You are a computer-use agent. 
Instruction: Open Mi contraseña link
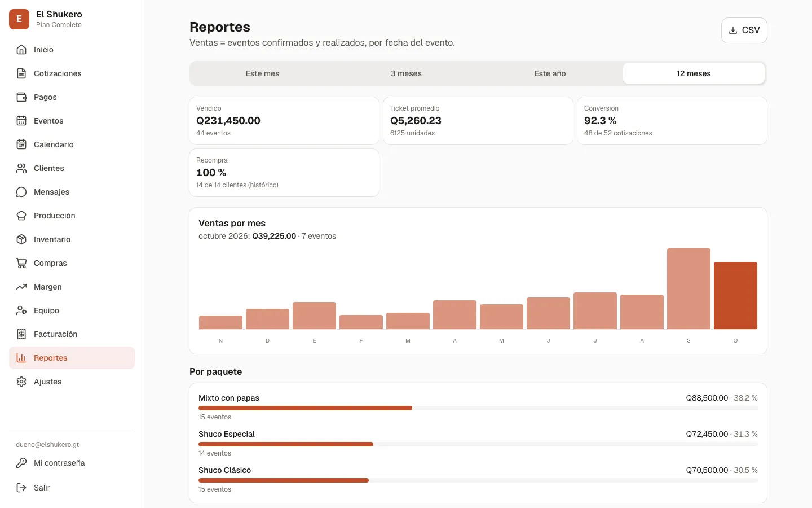coord(72,463)
